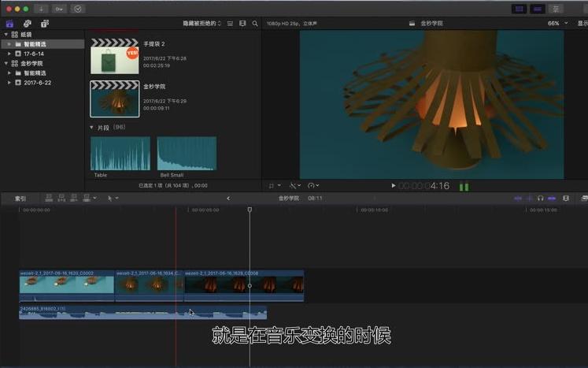
Task: Show the Libraries sidebar clapperboard icon
Action: pos(9,24)
